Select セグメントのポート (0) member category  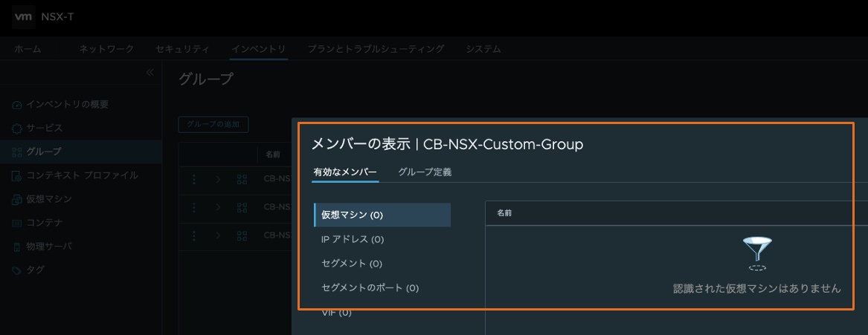(370, 288)
